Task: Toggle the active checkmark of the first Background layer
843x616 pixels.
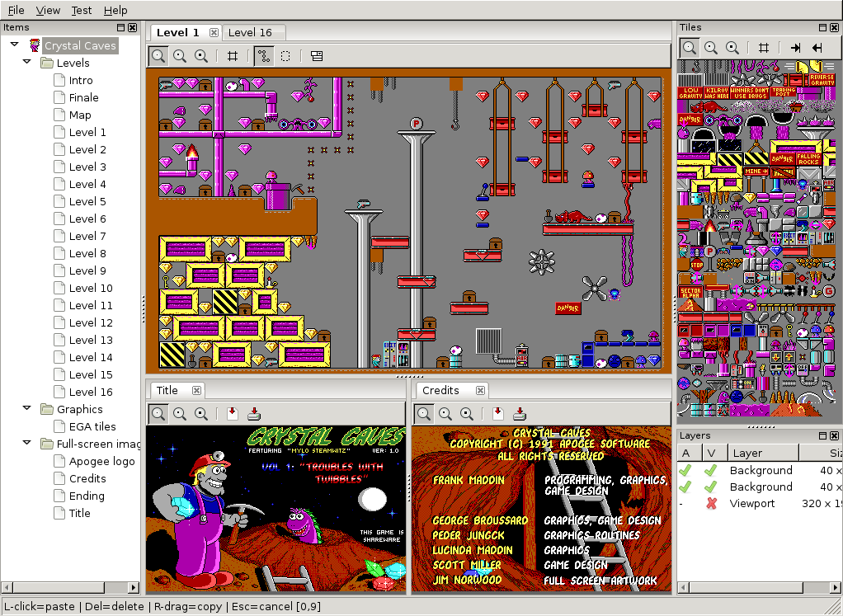Action: pos(685,470)
